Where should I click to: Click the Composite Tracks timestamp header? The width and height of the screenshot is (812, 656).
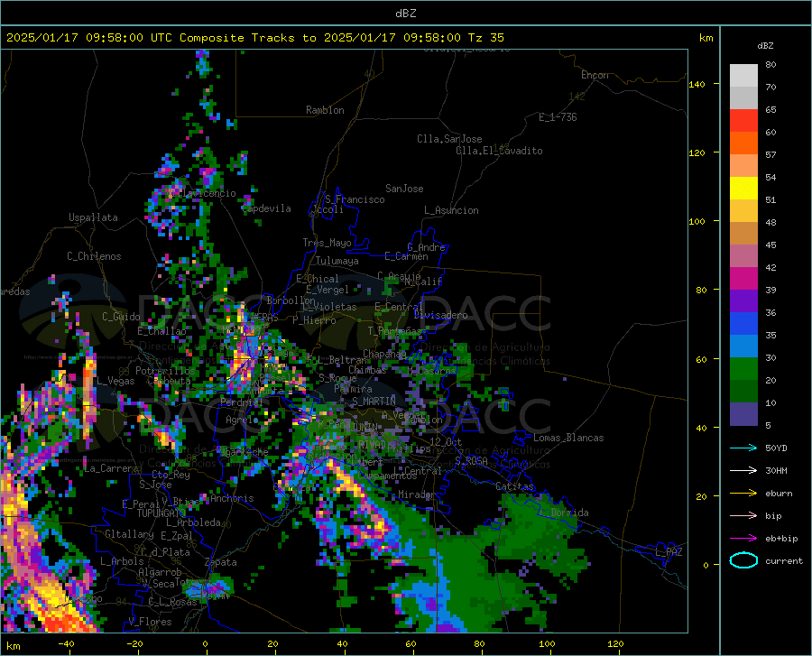tap(254, 38)
